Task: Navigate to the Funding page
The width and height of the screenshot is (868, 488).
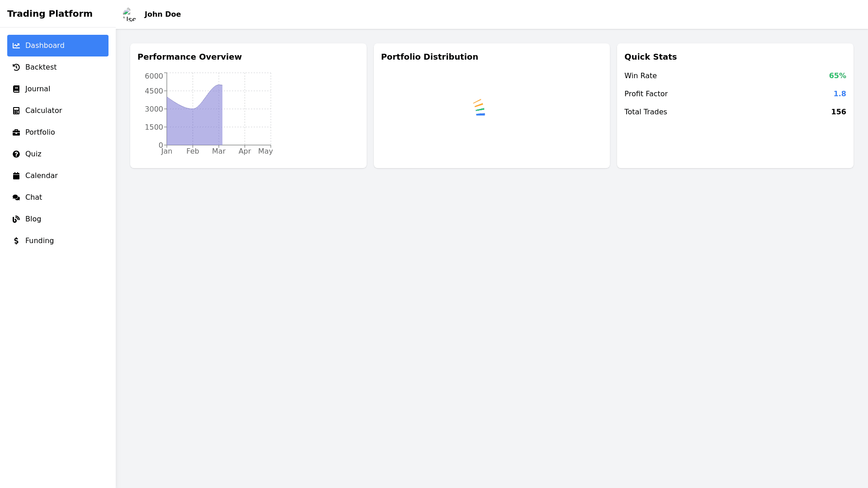Action: coord(39,241)
